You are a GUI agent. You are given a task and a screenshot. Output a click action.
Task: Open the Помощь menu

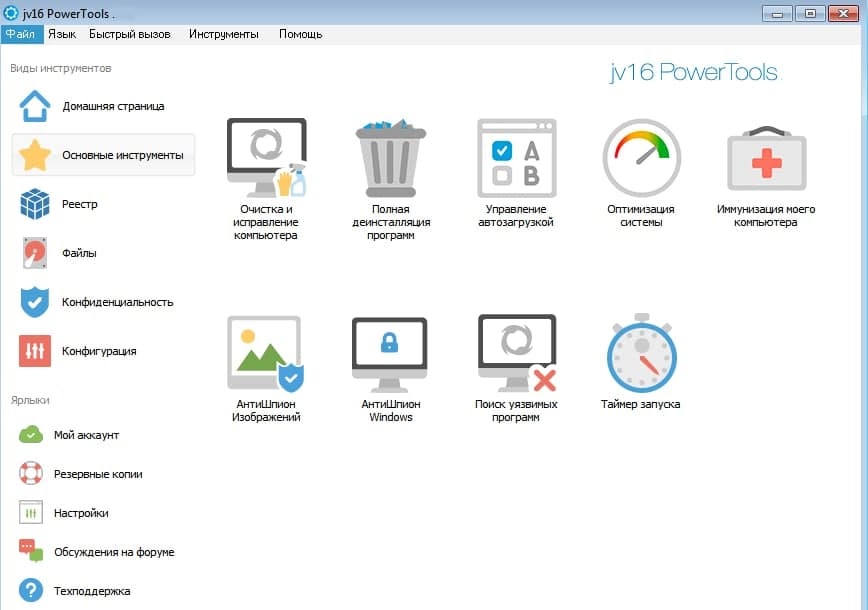(301, 34)
